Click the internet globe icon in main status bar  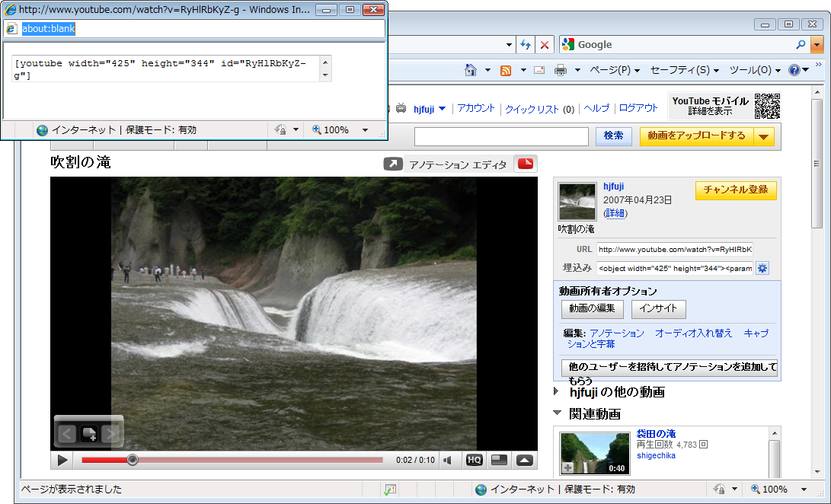481,490
